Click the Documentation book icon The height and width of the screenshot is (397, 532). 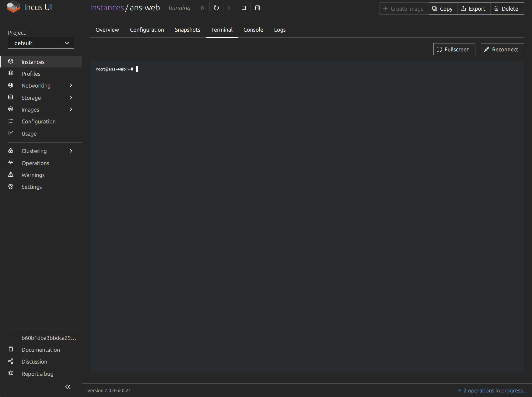click(11, 349)
